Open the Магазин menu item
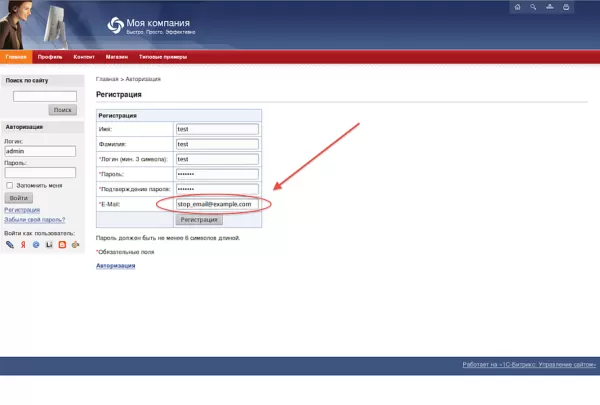This screenshot has width=600, height=405. click(x=117, y=57)
